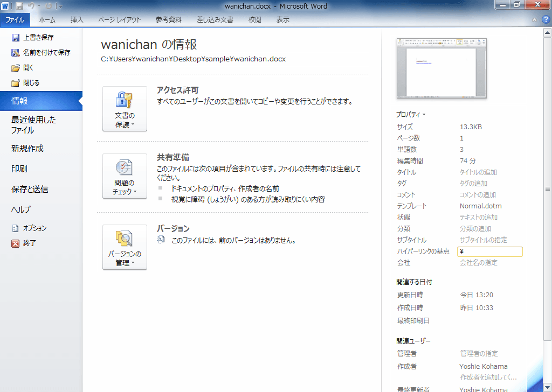Click the 問題のチェック checklist icon
Viewport: 552px width, 392px height.
124,167
